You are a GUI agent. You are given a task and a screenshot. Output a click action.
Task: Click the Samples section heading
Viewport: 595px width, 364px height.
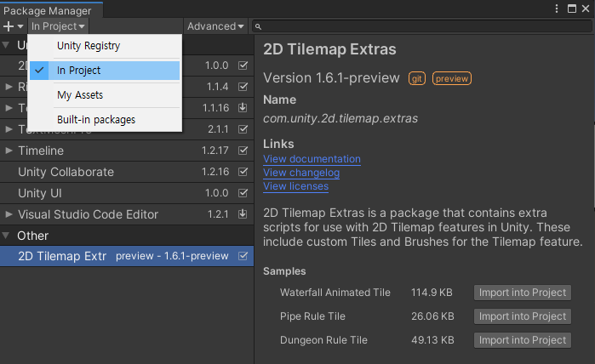[284, 271]
